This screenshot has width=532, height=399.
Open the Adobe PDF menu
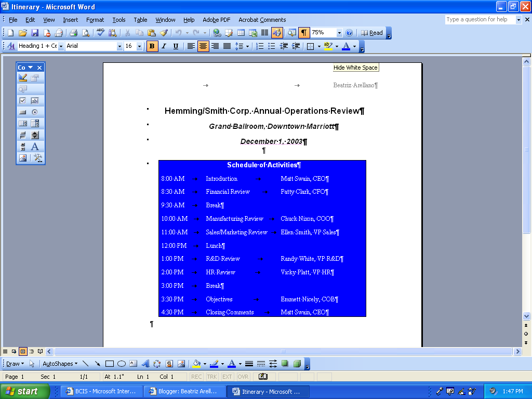point(217,20)
